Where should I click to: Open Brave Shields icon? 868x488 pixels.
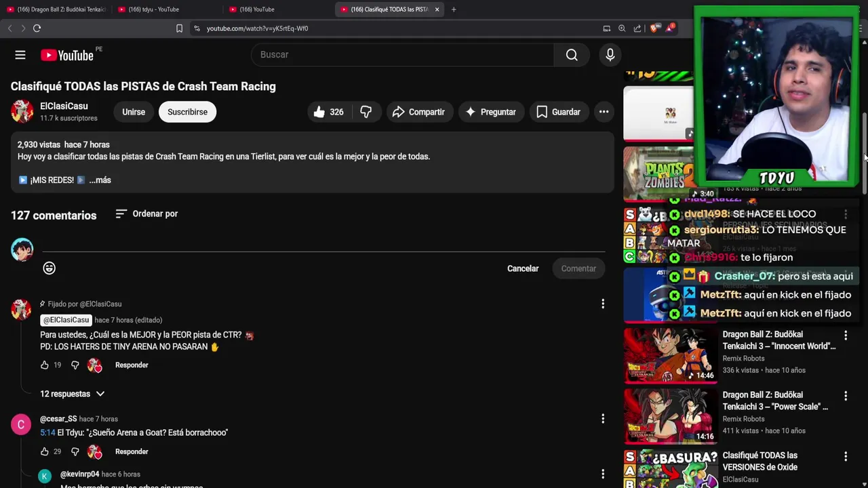click(x=654, y=28)
